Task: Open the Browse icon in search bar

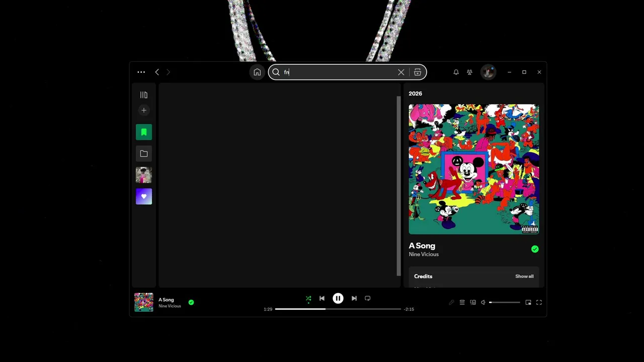Action: click(x=418, y=72)
